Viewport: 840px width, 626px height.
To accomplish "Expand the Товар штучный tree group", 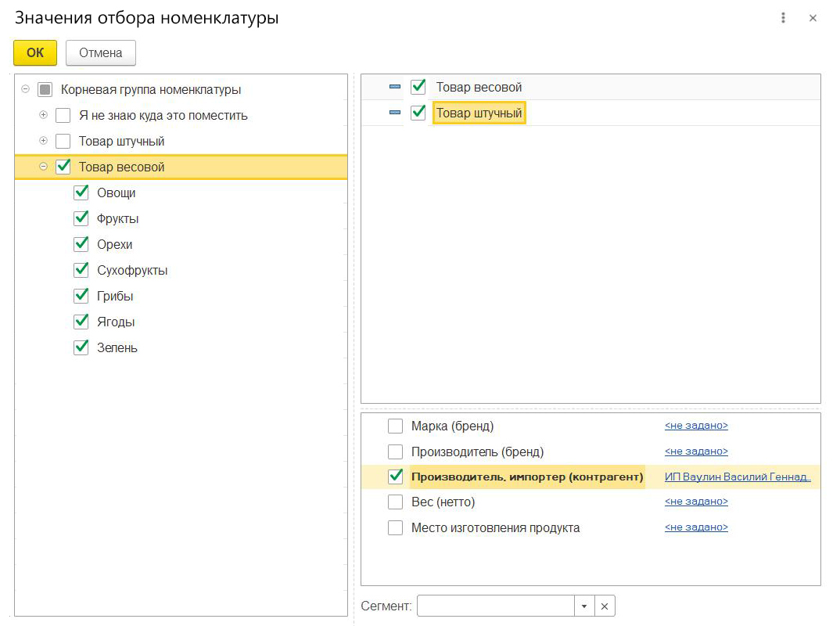I will click(44, 141).
